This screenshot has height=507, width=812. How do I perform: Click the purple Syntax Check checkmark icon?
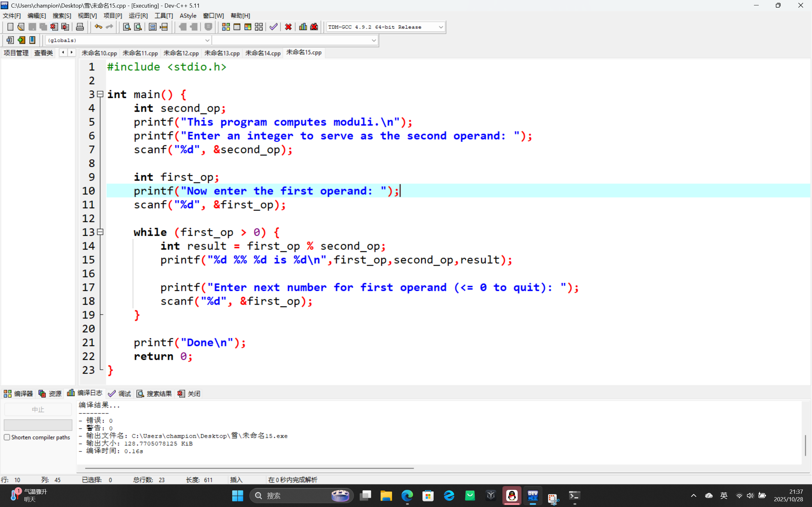[273, 27]
